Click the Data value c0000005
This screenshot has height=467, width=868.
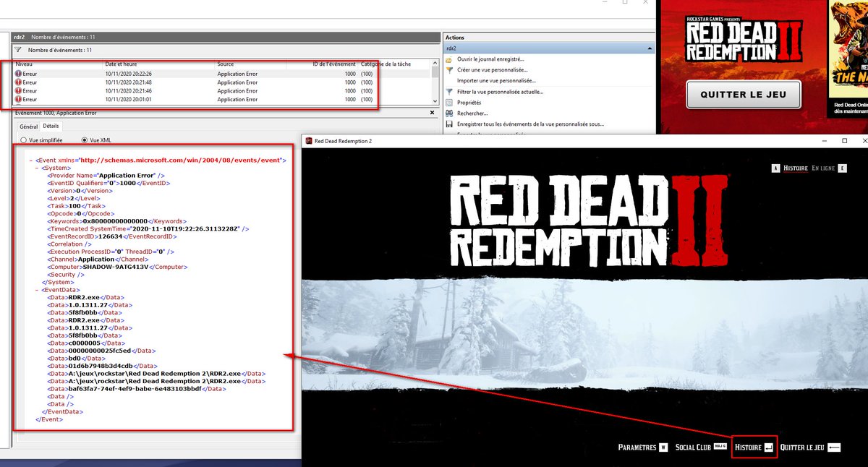point(85,343)
